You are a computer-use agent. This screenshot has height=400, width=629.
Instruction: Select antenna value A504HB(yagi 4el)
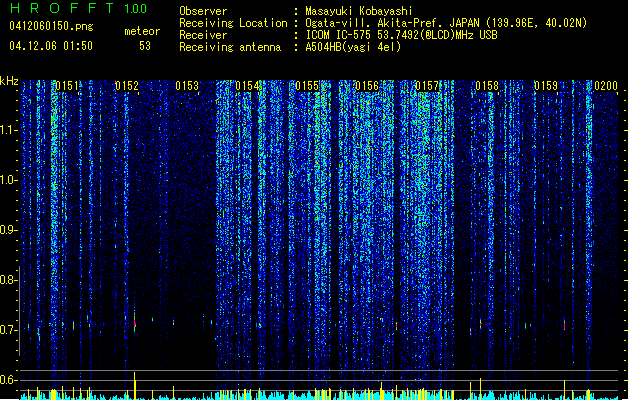click(353, 47)
